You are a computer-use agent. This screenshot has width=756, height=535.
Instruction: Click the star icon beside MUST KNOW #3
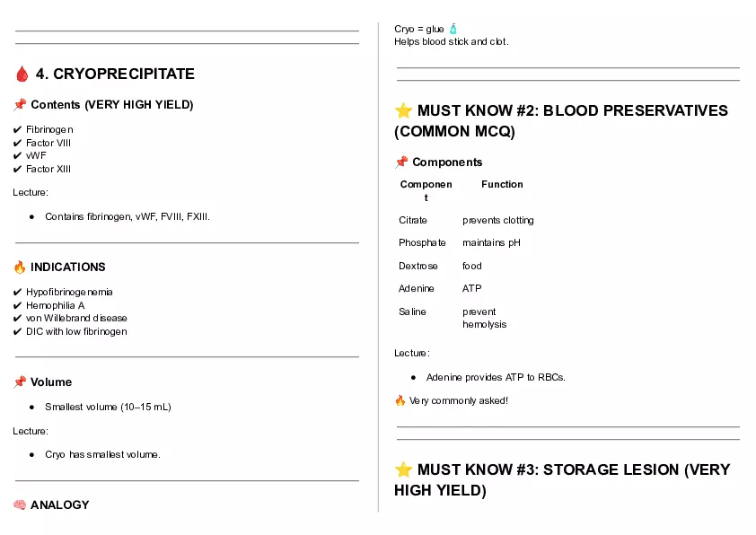[x=404, y=470]
